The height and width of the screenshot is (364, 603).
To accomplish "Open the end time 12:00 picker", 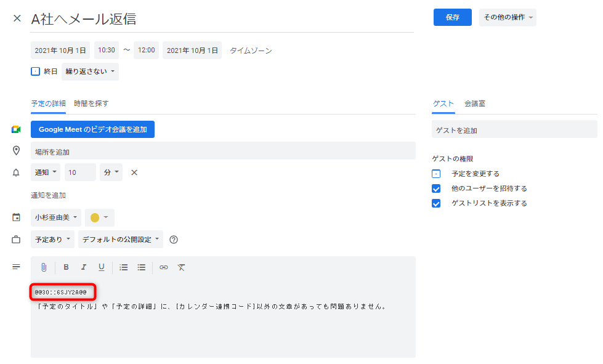I will [x=146, y=51].
